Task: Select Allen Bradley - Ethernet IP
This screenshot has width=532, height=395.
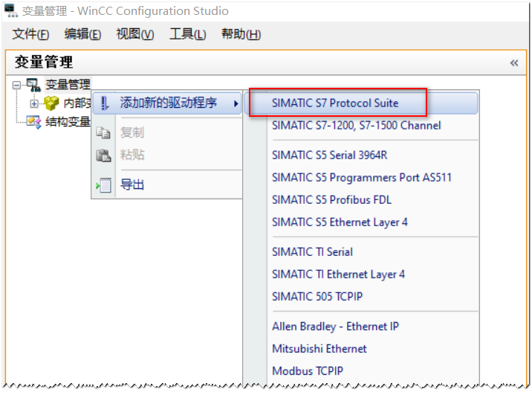Action: [335, 327]
